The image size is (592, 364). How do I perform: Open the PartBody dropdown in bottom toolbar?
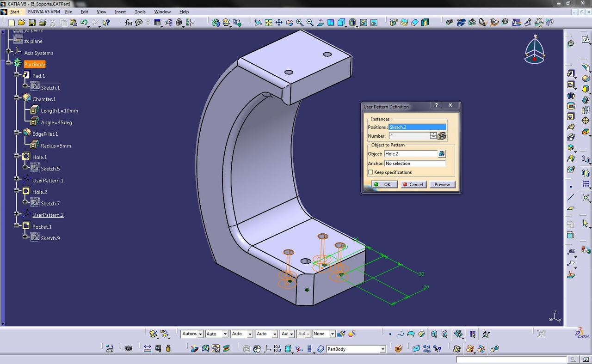pos(383,349)
